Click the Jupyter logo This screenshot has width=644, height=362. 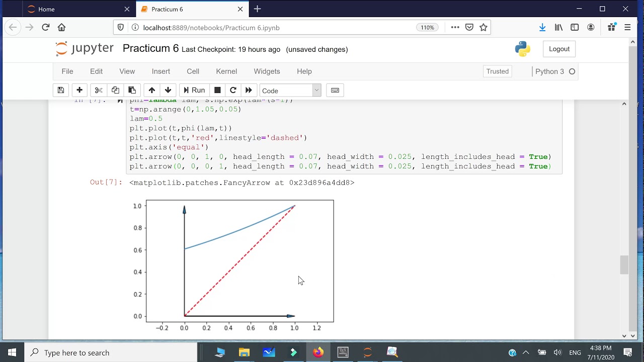click(x=85, y=49)
